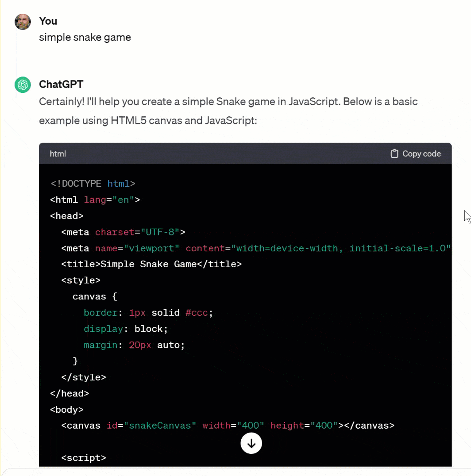Click the 'html' language label in code header

[58, 154]
